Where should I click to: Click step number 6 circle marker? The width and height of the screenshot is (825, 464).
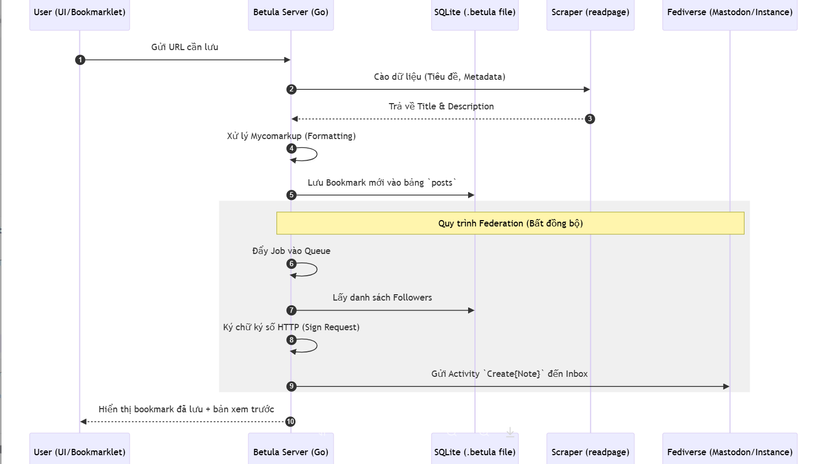pyautogui.click(x=291, y=264)
